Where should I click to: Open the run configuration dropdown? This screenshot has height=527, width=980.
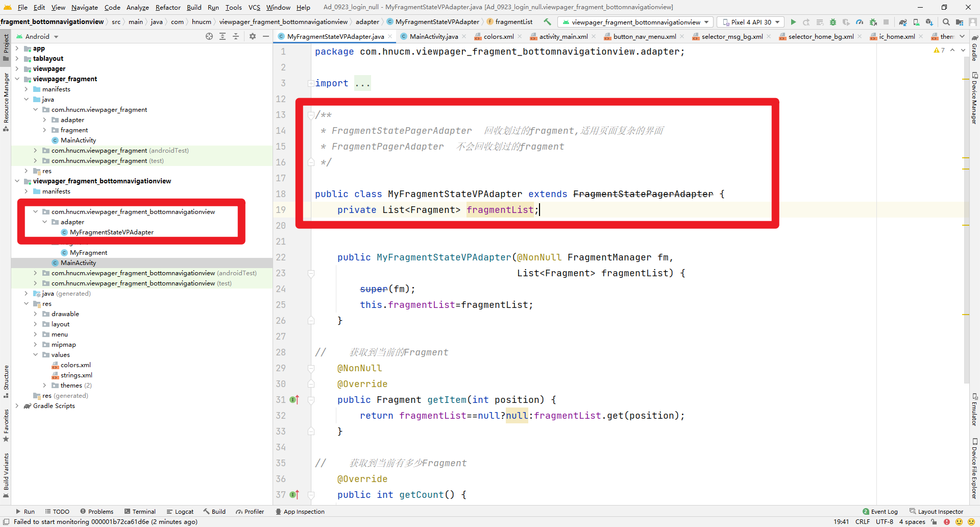coord(635,22)
